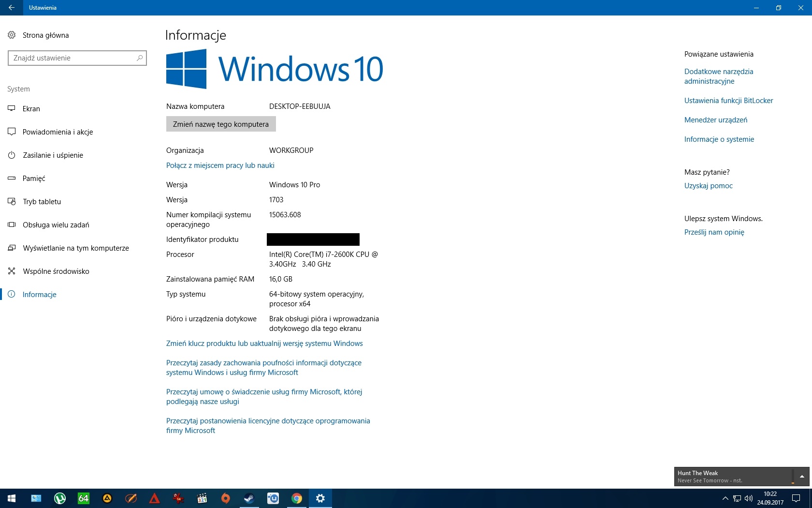Open Google Chrome from the taskbar
The width and height of the screenshot is (812, 508).
point(297,498)
